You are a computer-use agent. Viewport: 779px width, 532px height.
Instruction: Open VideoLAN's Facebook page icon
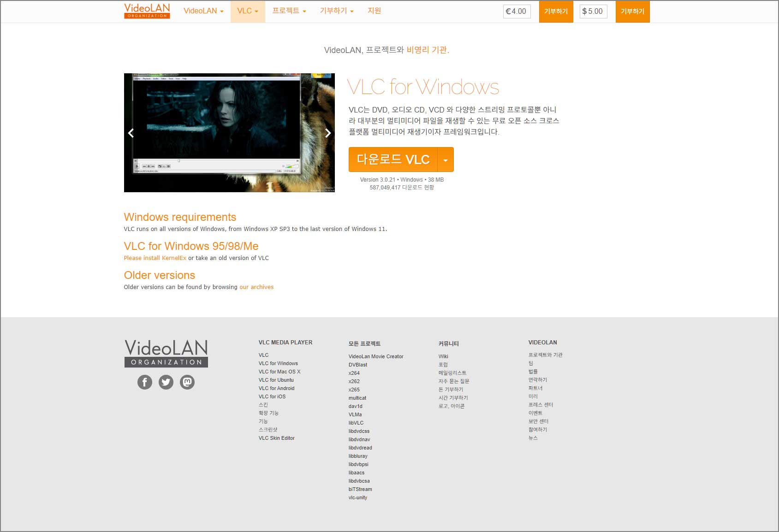click(x=144, y=382)
